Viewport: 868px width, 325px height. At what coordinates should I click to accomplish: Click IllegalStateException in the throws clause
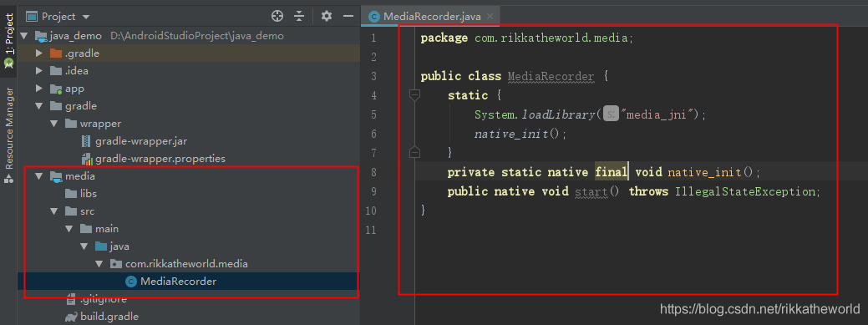[x=745, y=191]
